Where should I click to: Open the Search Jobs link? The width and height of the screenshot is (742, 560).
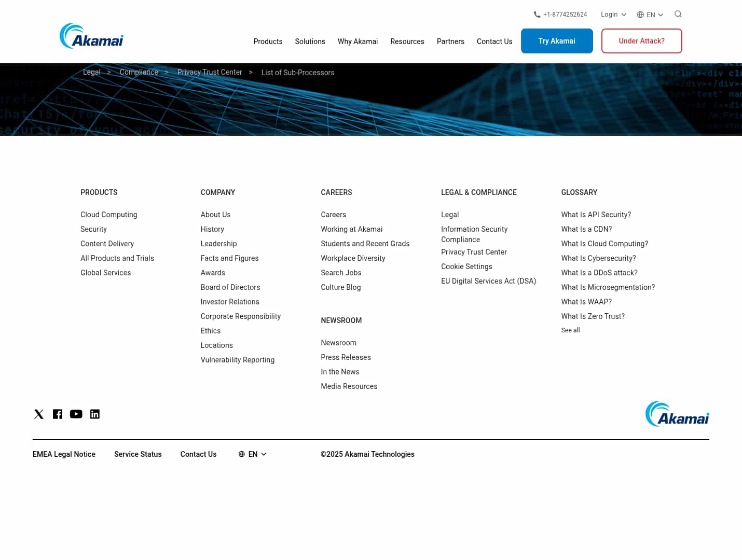(x=341, y=273)
